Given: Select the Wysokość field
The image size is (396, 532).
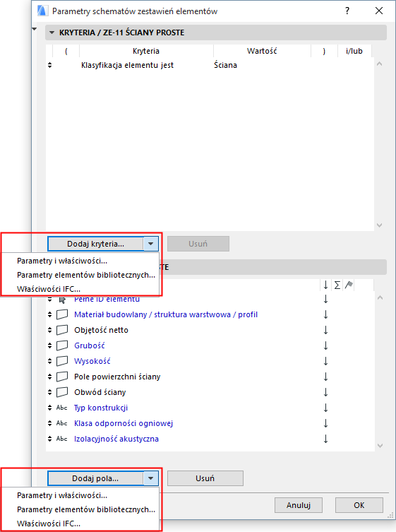Looking at the screenshot, I should point(92,361).
